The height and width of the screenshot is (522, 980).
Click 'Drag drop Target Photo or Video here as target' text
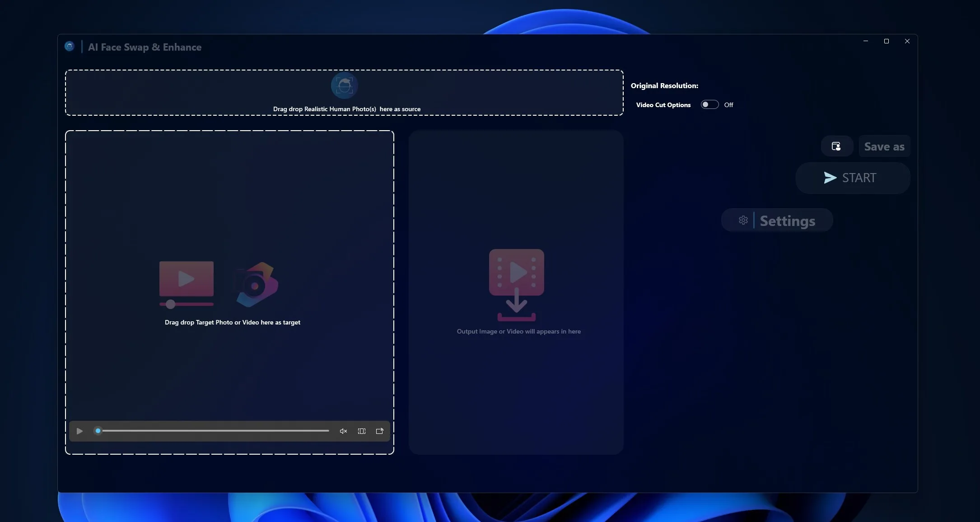point(233,322)
